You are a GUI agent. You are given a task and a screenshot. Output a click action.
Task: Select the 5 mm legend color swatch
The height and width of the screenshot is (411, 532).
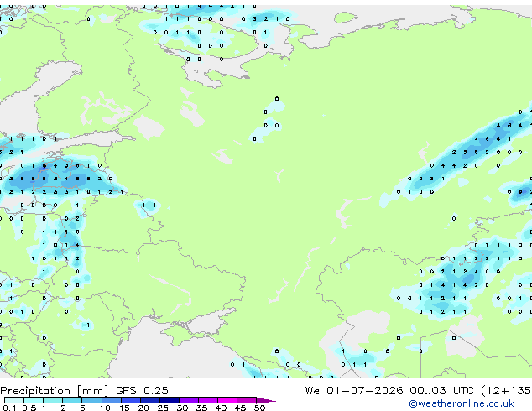tap(91, 400)
